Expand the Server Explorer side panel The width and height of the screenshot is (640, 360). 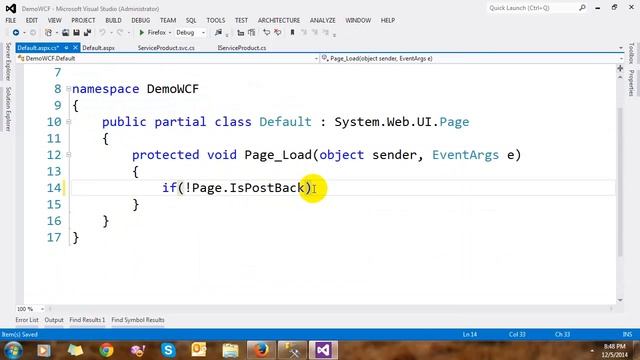tap(8, 61)
